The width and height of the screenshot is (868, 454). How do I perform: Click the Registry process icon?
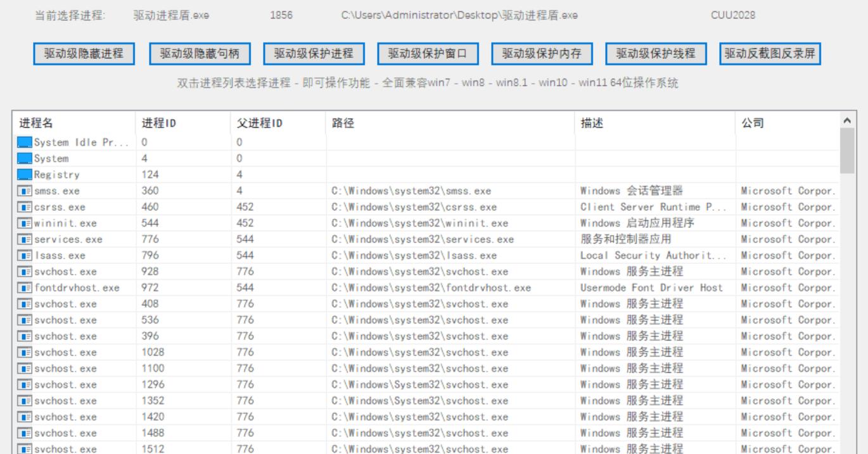pos(25,175)
